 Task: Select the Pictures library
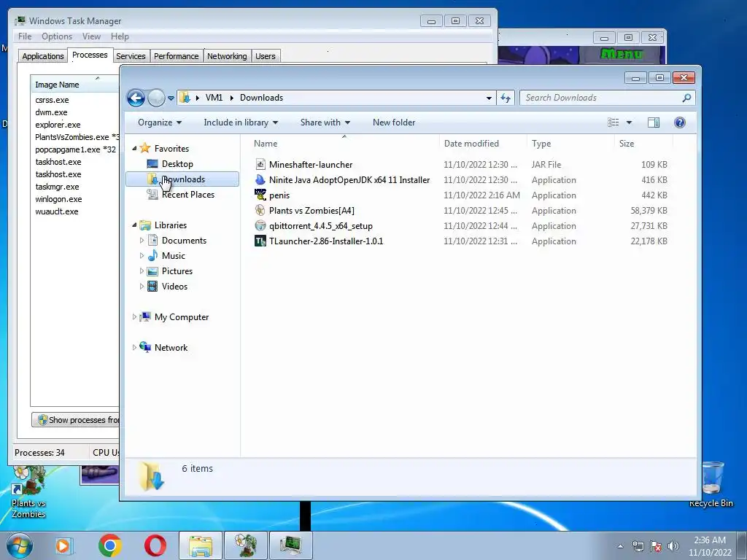pos(177,271)
